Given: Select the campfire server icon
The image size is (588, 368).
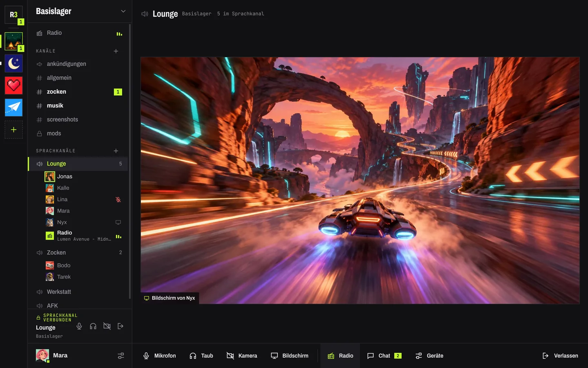Looking at the screenshot, I should click(13, 41).
